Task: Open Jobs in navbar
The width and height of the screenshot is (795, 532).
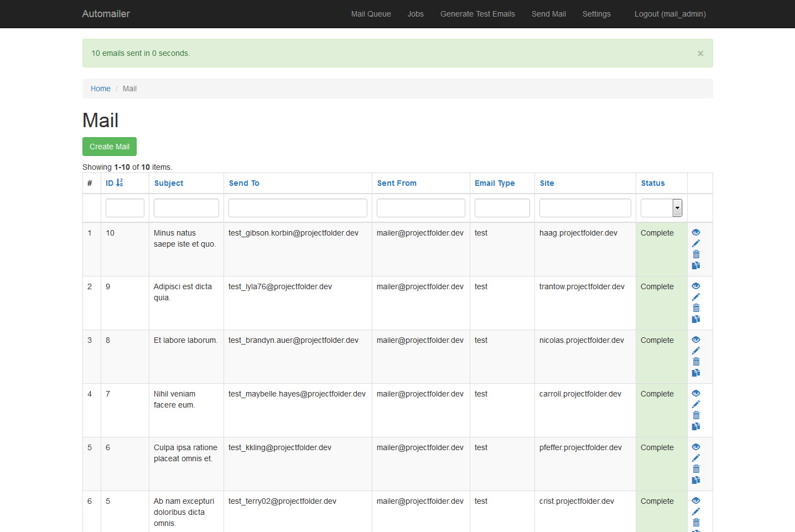Action: click(415, 14)
